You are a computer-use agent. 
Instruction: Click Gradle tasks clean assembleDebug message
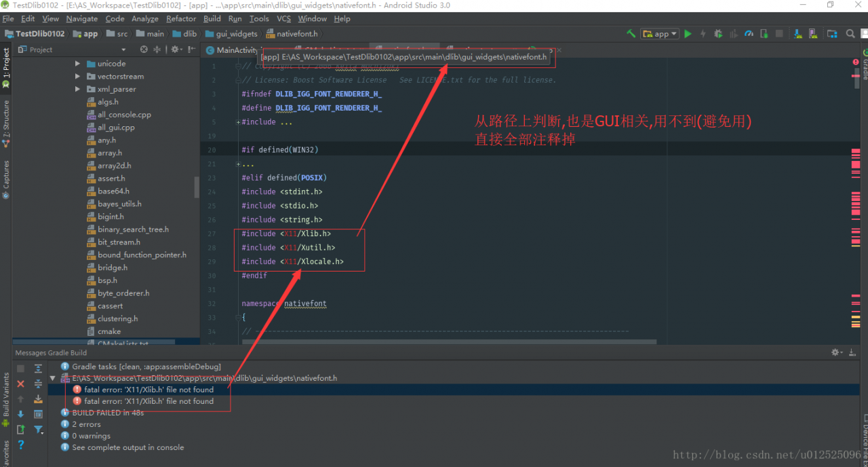141,367
